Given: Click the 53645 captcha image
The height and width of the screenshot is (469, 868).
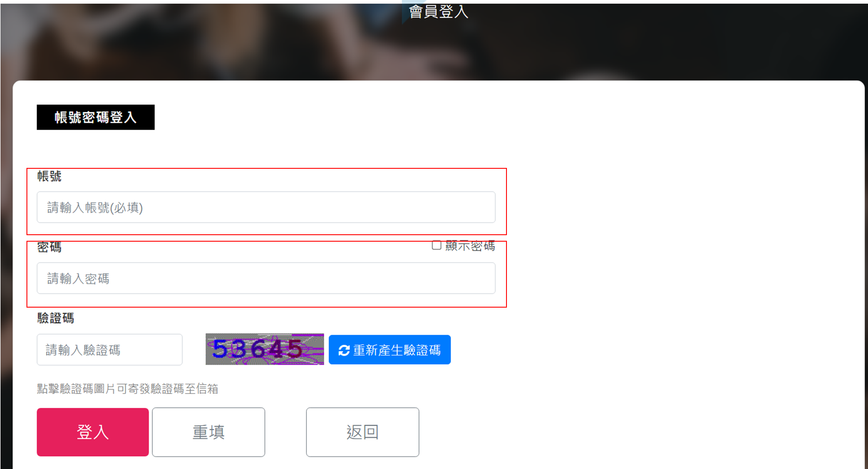Looking at the screenshot, I should tap(265, 349).
